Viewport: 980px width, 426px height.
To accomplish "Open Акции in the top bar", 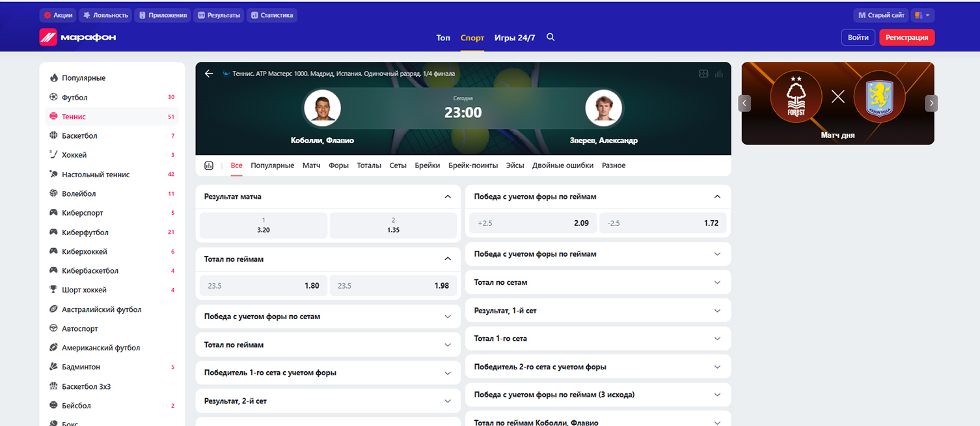I will pyautogui.click(x=58, y=15).
